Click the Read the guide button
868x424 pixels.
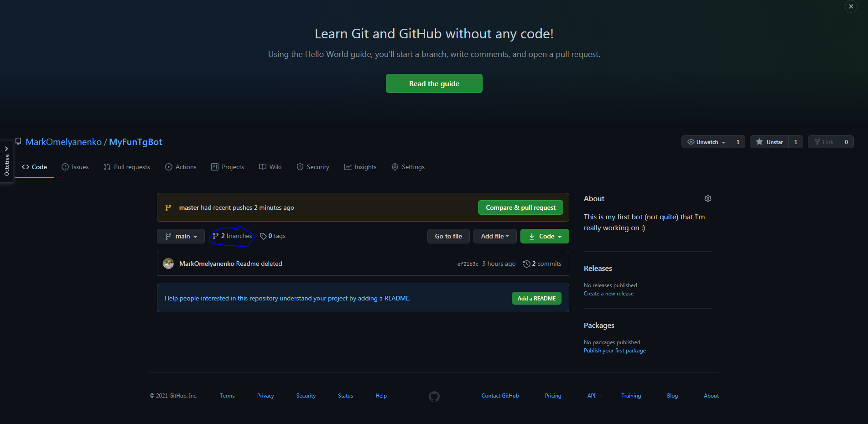click(x=434, y=83)
